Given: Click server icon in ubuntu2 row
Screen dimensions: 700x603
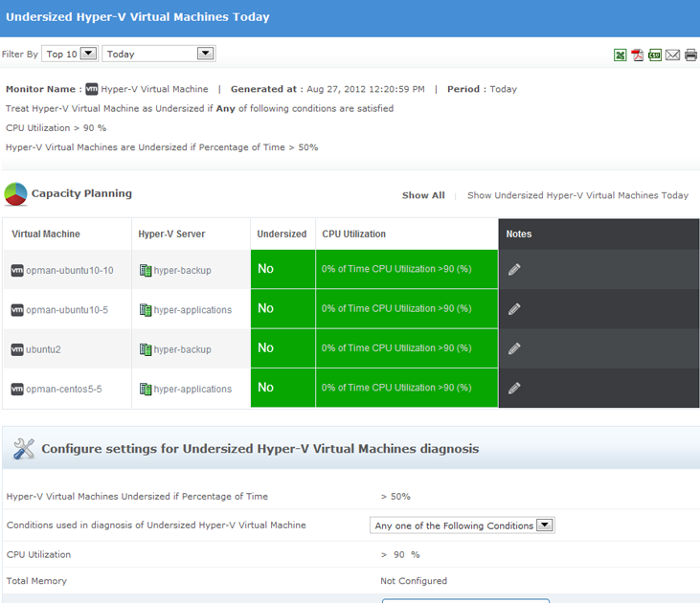Looking at the screenshot, I should 146,349.
